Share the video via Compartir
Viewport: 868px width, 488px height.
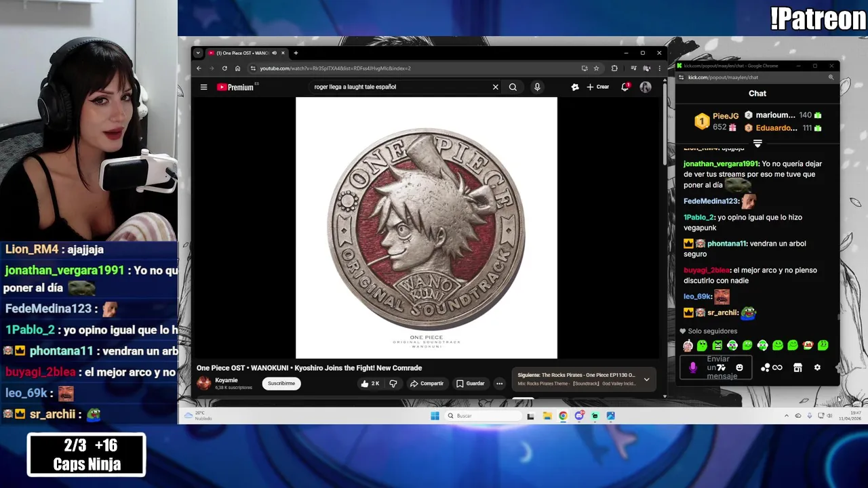click(427, 384)
